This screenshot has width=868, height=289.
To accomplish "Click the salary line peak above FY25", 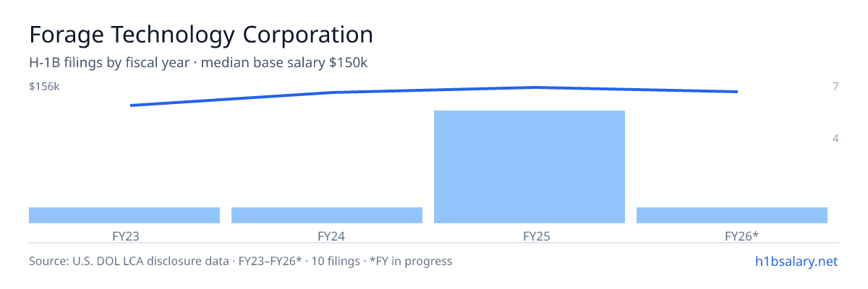I will tap(535, 87).
